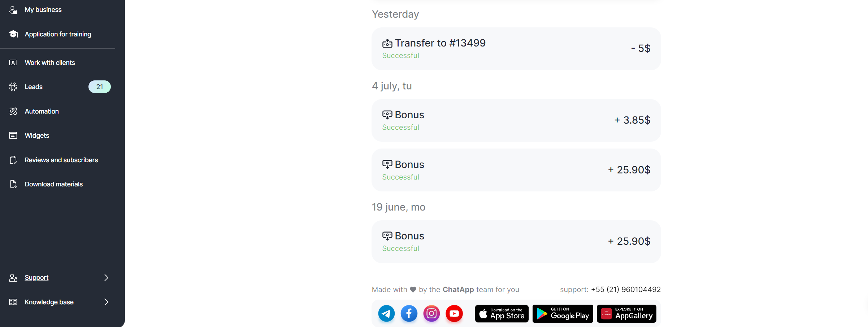This screenshot has width=868, height=327.
Task: Select Work with clients menu item
Action: click(50, 62)
